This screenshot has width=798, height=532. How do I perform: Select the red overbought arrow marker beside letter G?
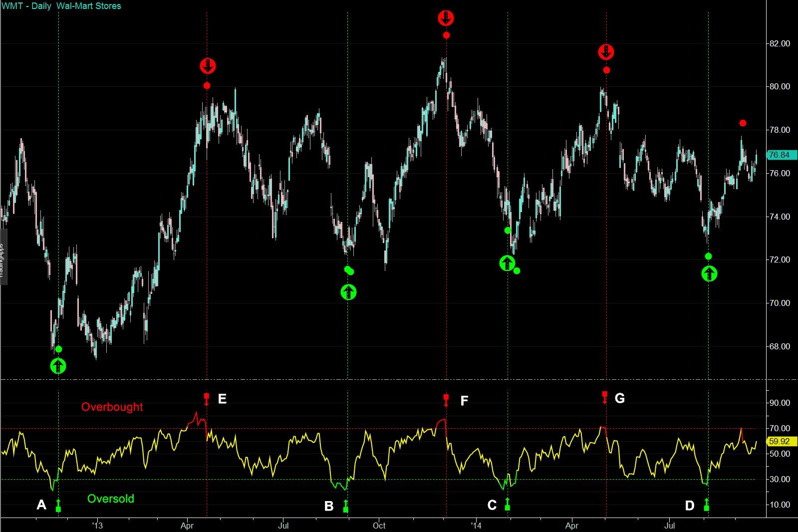tap(605, 397)
